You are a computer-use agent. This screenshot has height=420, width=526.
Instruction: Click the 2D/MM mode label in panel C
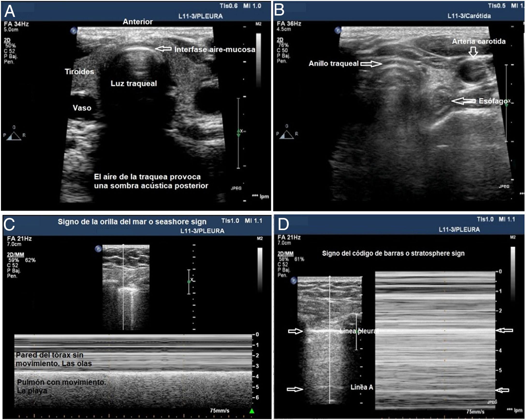click(x=15, y=255)
